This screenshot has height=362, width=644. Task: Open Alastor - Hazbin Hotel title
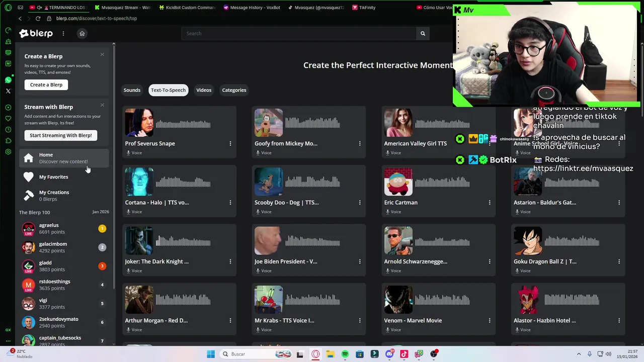[x=545, y=320]
